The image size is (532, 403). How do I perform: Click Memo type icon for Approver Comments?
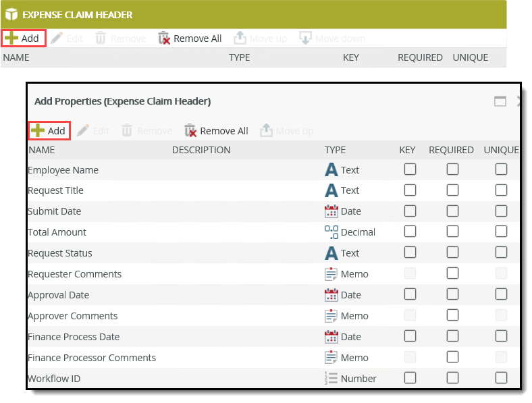coord(331,316)
